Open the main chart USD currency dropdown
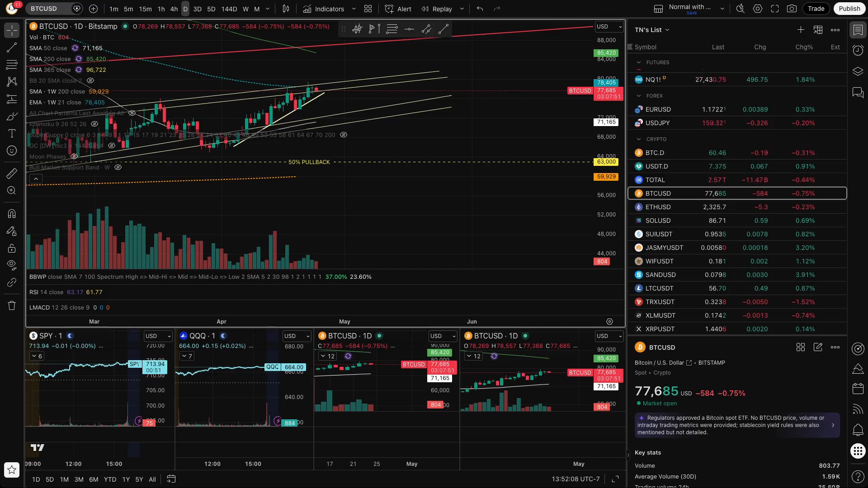The width and height of the screenshot is (868, 488). click(609, 27)
